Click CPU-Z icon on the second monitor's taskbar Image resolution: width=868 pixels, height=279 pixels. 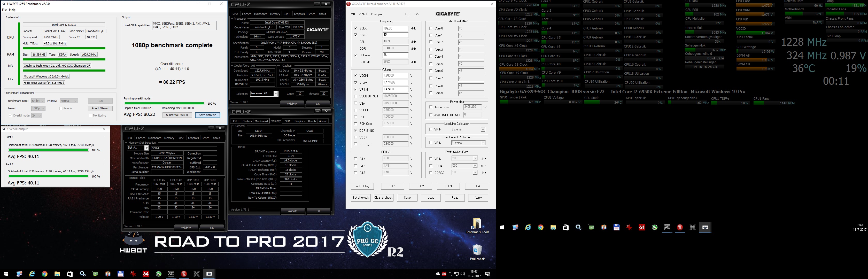pyautogui.click(x=667, y=227)
